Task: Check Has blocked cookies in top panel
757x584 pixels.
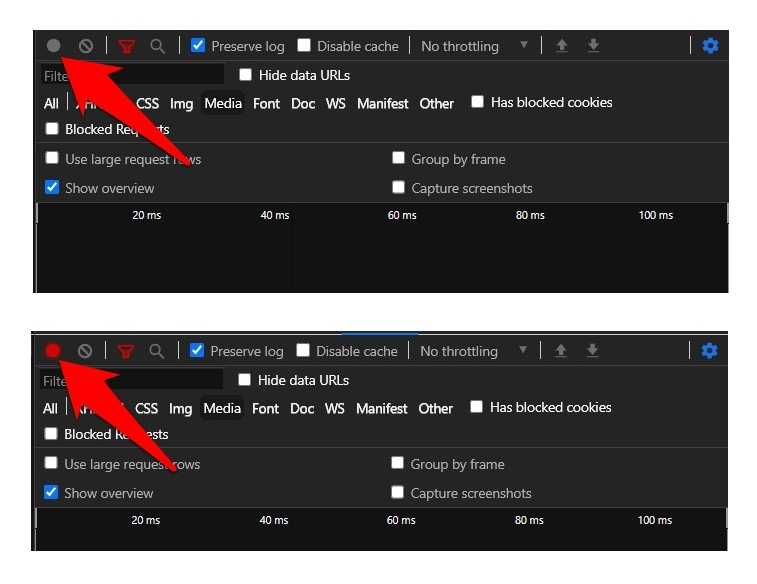Action: (477, 101)
